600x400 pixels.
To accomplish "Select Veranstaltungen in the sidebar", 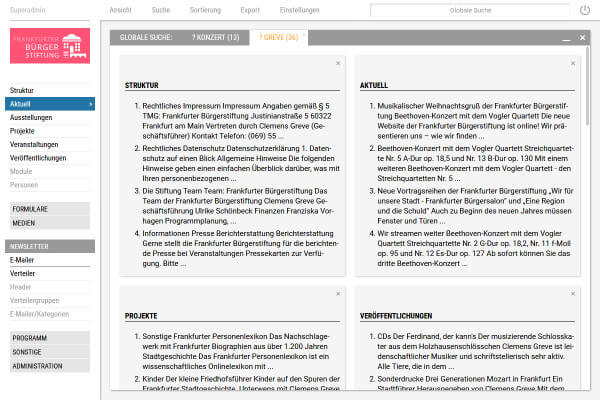I will click(50, 144).
